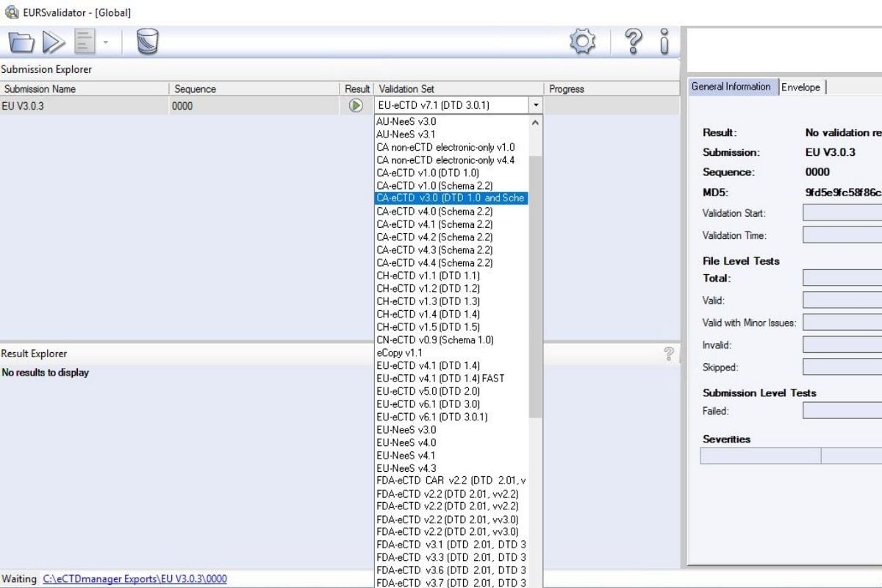Screen dimensions: 882x588
Task: Select FDA-eCTD v3.6 option
Action: tap(451, 570)
